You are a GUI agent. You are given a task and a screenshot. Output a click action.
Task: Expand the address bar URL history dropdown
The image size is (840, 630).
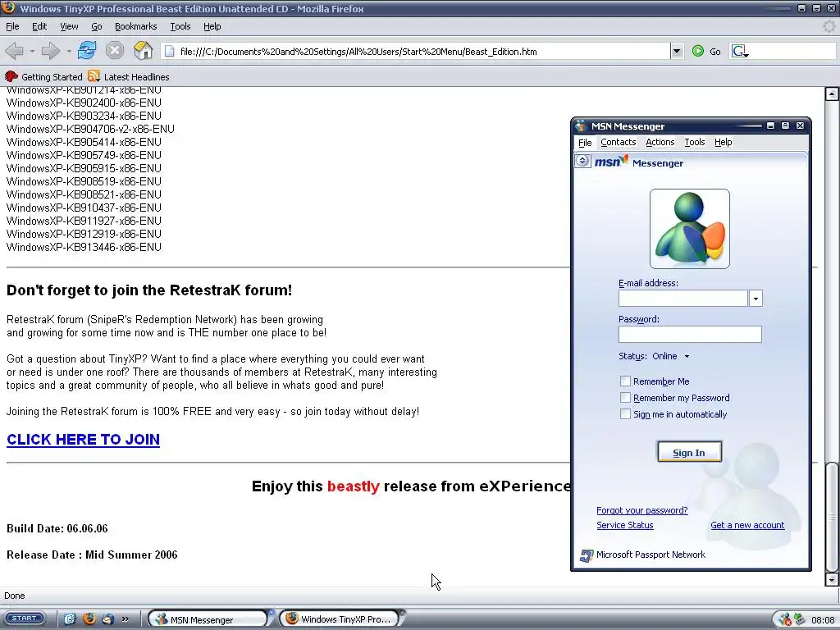click(677, 52)
